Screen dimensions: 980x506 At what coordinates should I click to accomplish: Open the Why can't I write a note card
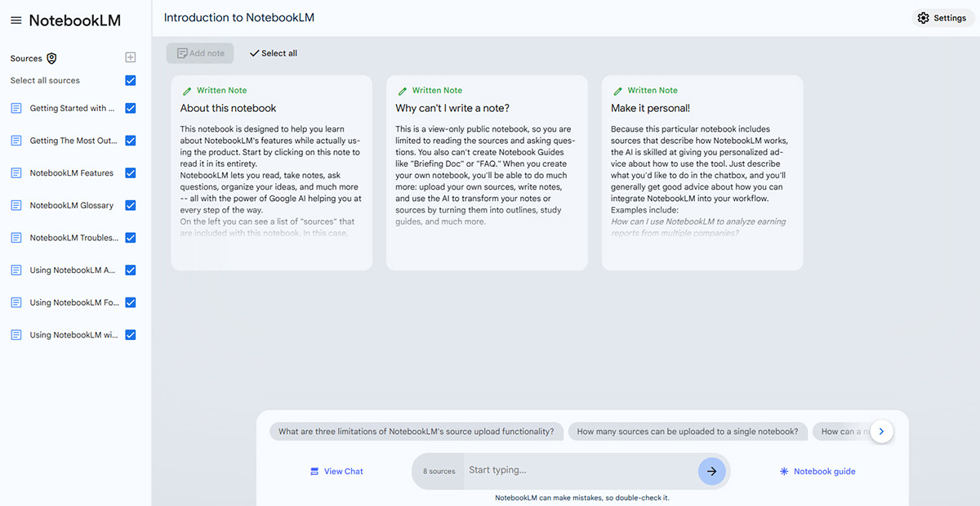click(487, 172)
